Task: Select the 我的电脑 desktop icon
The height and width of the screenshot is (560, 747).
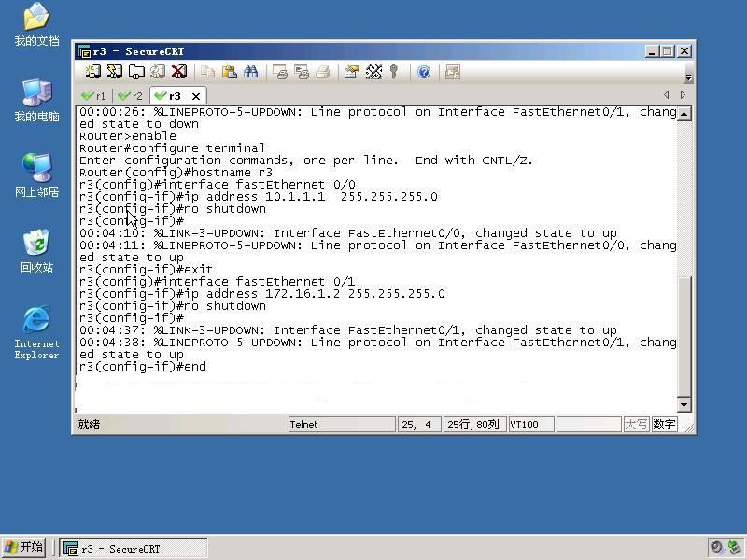Action: click(x=36, y=100)
